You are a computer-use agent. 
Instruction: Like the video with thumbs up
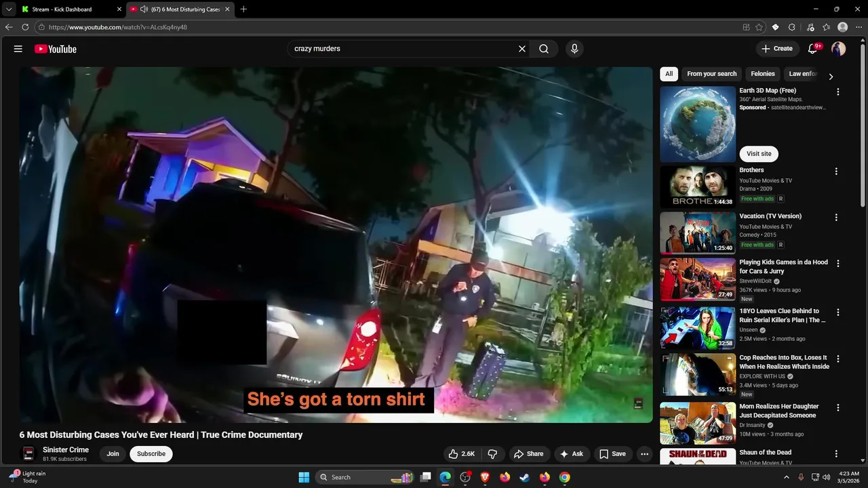pyautogui.click(x=461, y=454)
